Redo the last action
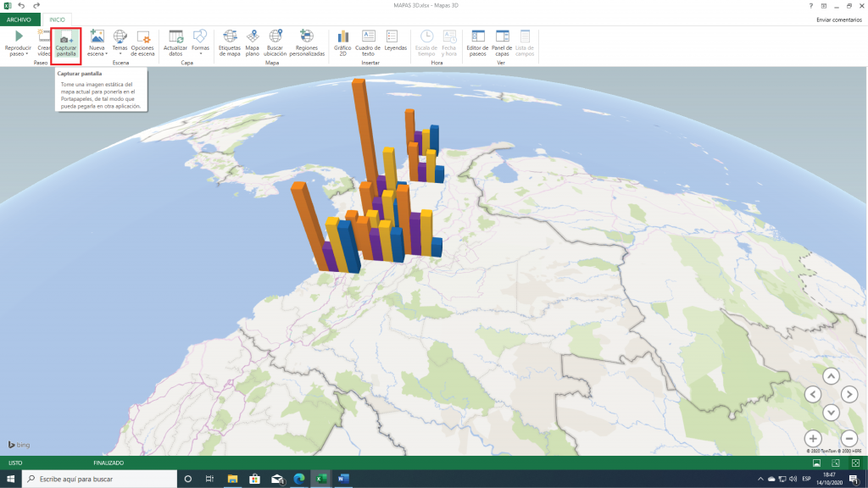 (x=36, y=6)
